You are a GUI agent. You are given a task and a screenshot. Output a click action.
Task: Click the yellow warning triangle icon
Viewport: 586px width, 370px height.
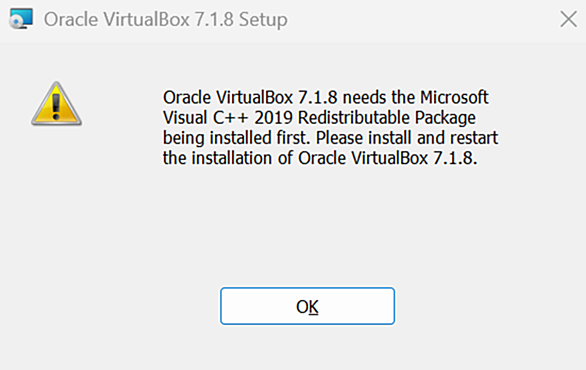[x=56, y=104]
